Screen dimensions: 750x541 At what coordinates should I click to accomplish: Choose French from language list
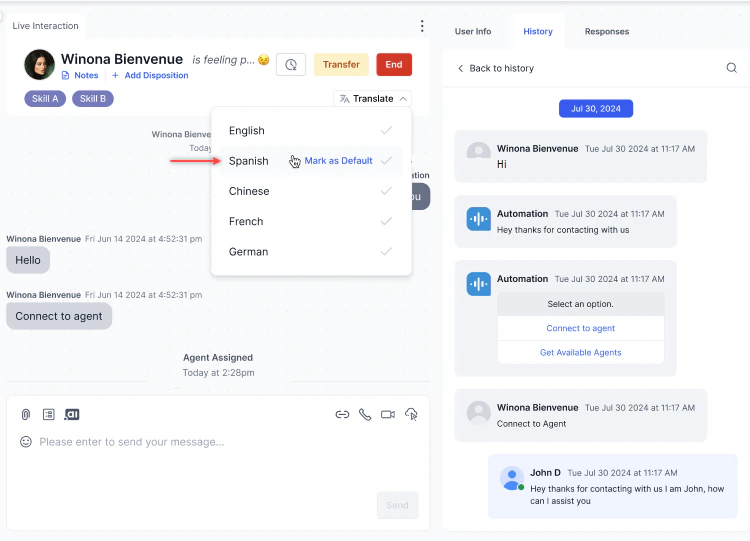pyautogui.click(x=311, y=221)
